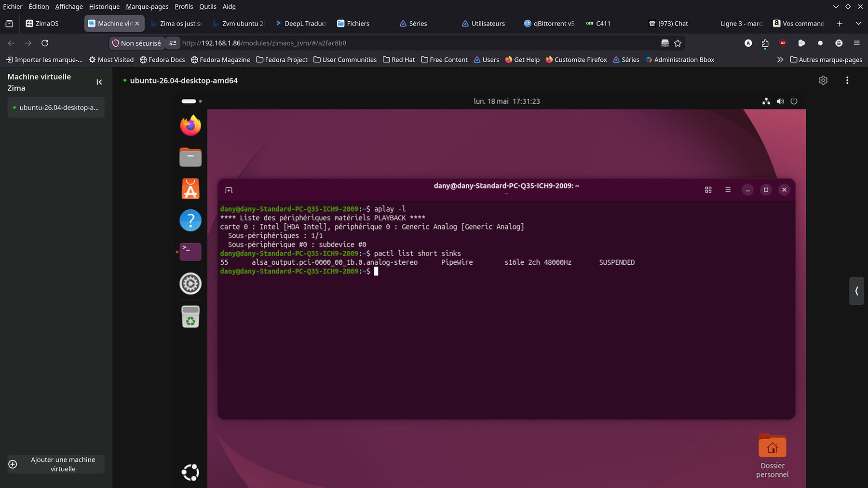Launch Firefox from the Ubuntu dock
The height and width of the screenshot is (488, 868).
click(190, 125)
